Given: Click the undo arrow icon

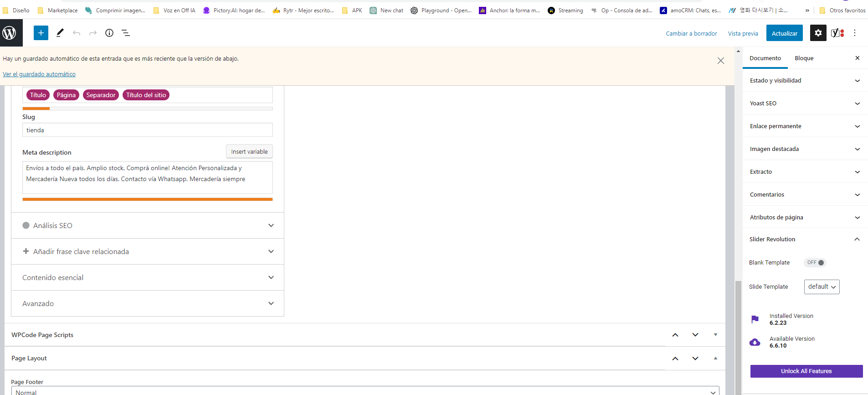Looking at the screenshot, I should 77,33.
